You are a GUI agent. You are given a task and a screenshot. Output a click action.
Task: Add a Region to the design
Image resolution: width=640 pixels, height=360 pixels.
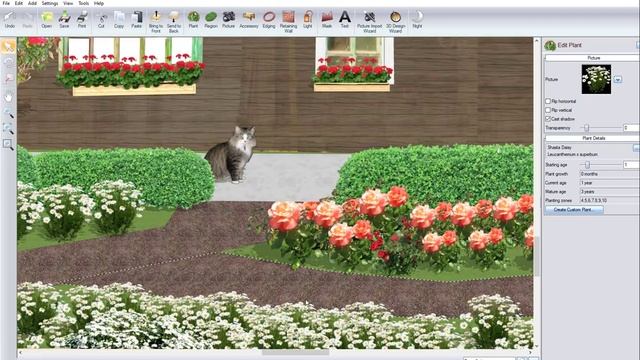click(x=211, y=20)
